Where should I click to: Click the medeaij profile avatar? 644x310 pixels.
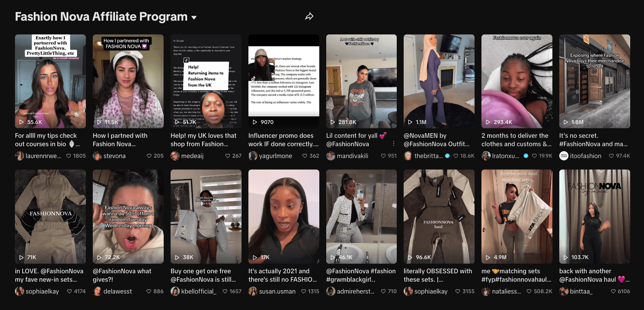click(x=175, y=156)
